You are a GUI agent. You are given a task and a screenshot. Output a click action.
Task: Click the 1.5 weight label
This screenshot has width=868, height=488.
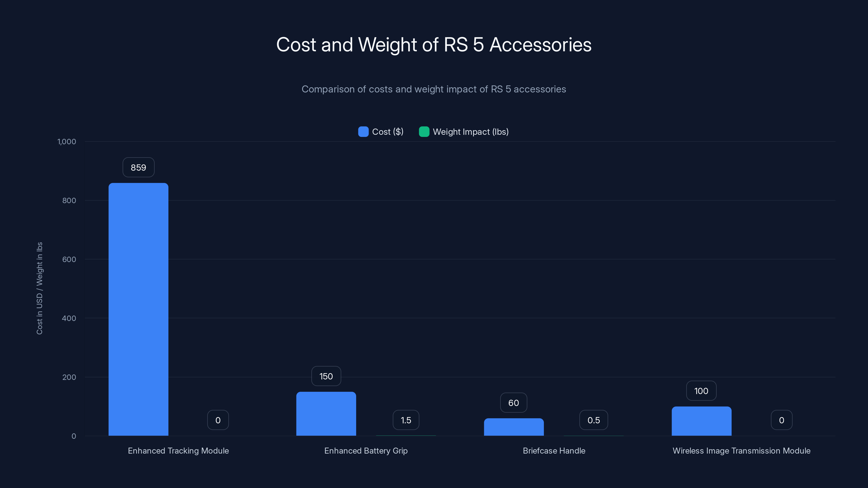(406, 420)
